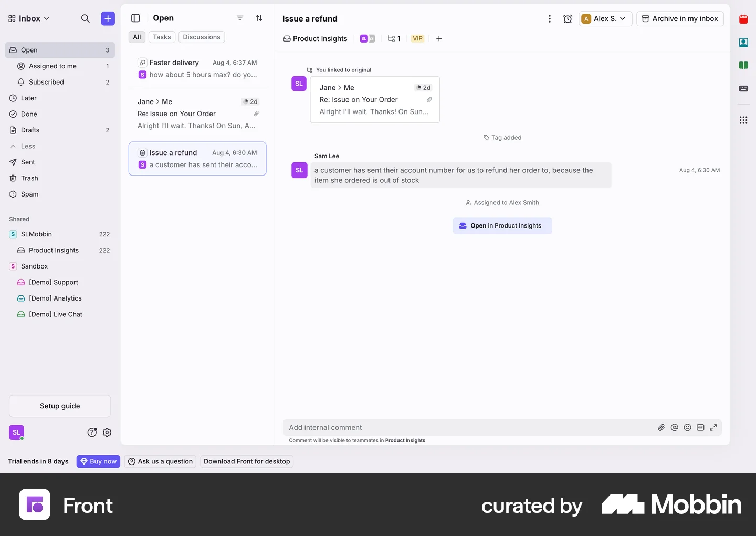
Task: Click Download Front for desktop
Action: (247, 461)
